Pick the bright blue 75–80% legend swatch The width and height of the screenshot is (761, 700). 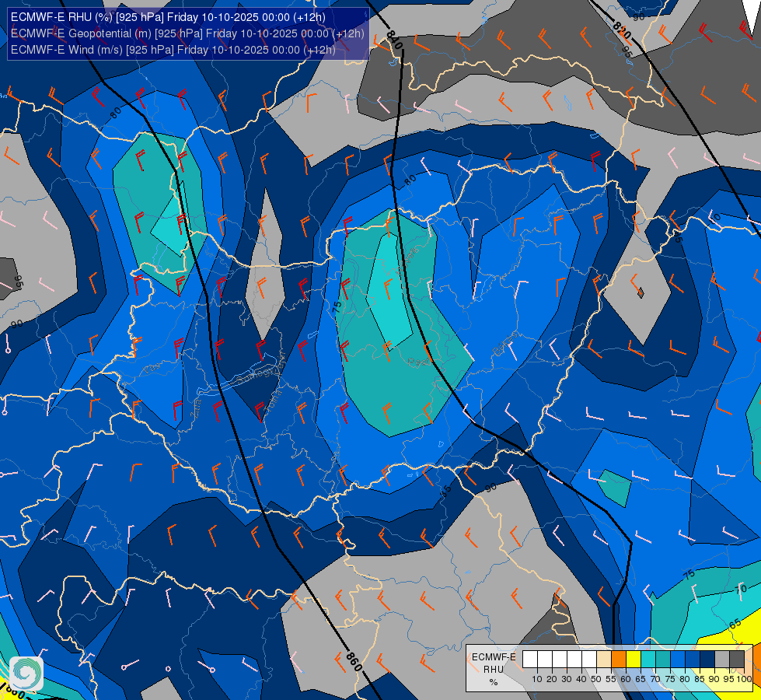coord(678,659)
